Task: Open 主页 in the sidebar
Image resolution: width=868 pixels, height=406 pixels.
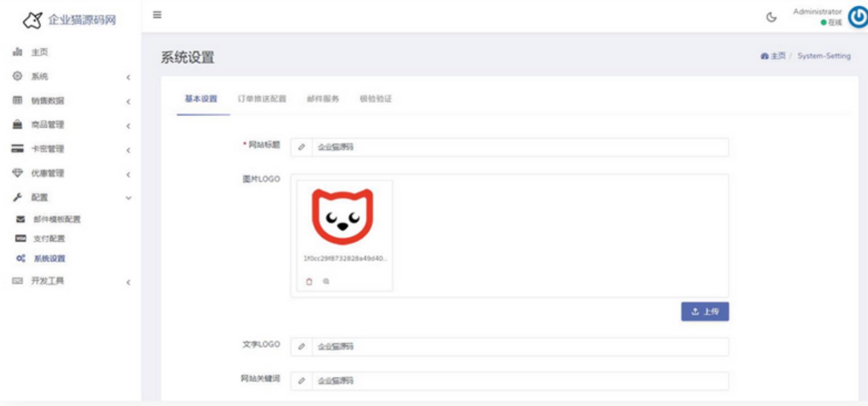Action: click(x=40, y=52)
